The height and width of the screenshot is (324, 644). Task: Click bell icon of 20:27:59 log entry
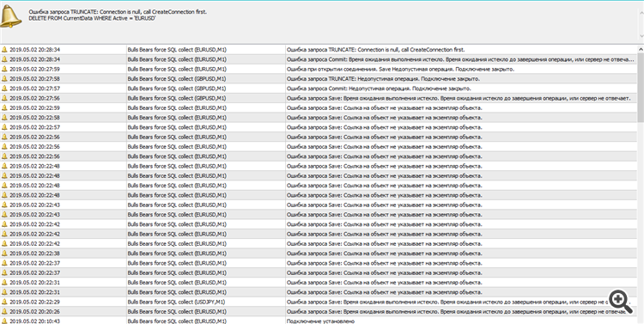[4, 69]
